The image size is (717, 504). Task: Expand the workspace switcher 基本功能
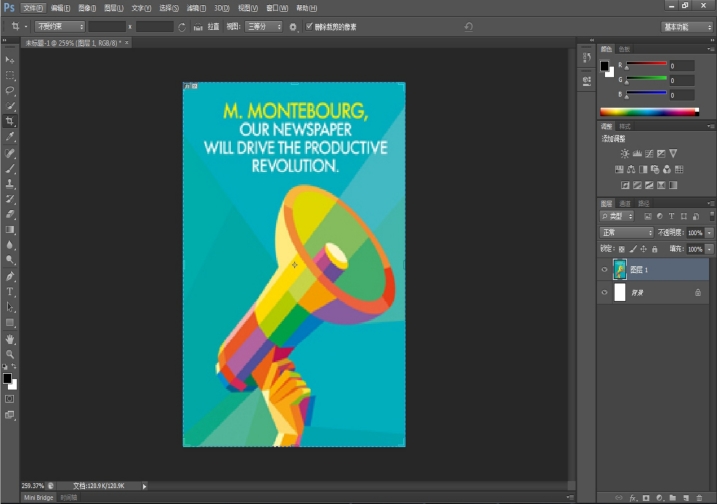click(x=687, y=27)
